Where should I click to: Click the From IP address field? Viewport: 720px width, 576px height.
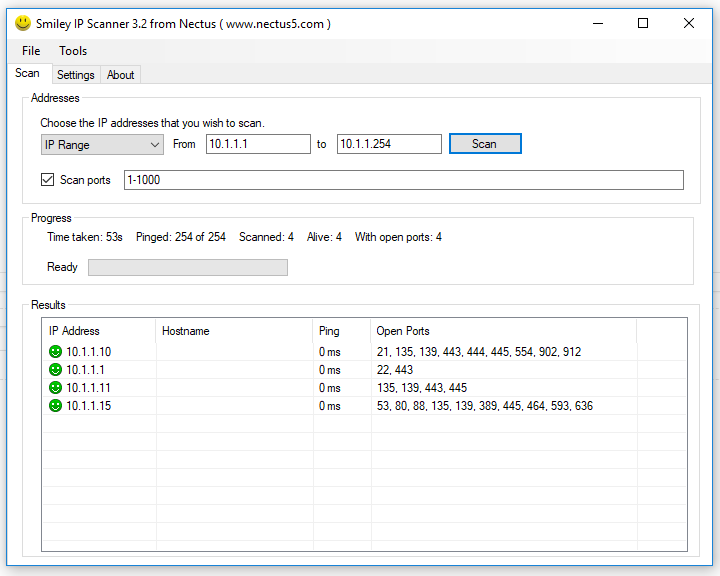[x=258, y=144]
